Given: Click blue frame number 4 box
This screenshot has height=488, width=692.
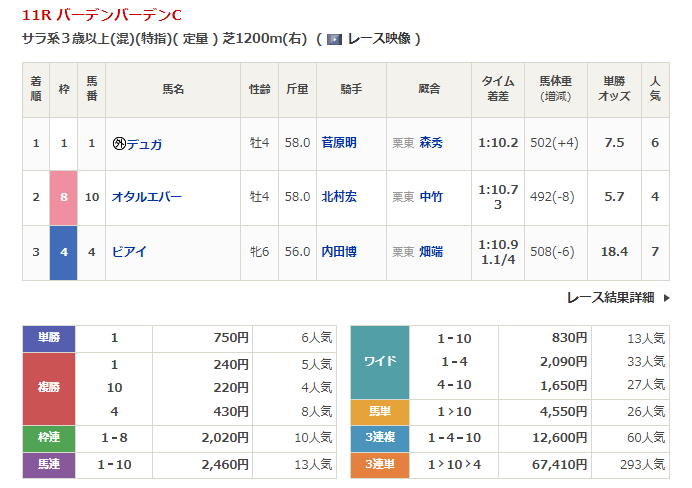Looking at the screenshot, I should pos(64,251).
